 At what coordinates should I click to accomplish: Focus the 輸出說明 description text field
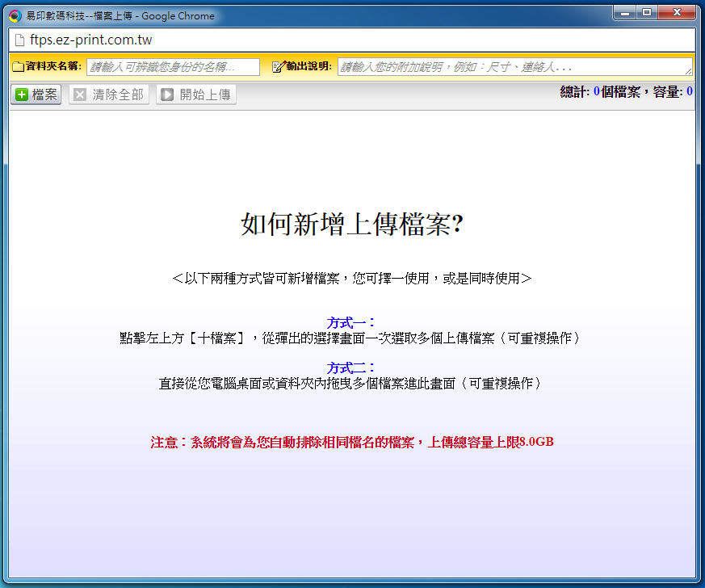[x=514, y=67]
